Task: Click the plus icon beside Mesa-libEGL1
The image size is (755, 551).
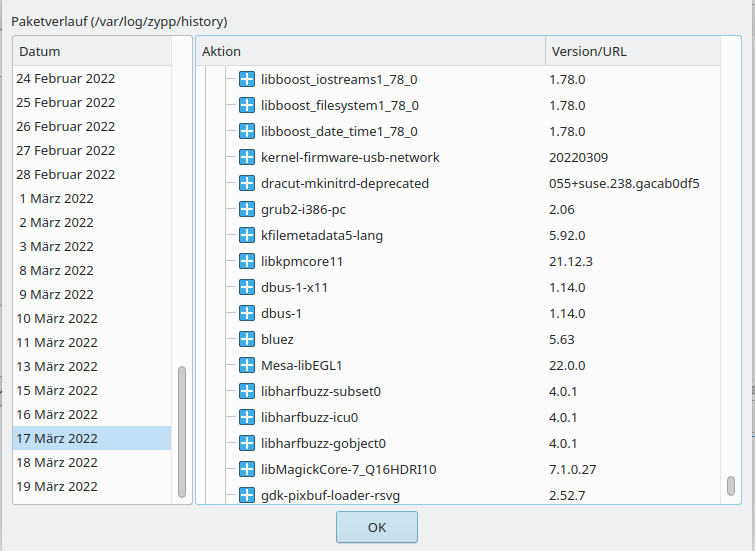Action: (247, 365)
